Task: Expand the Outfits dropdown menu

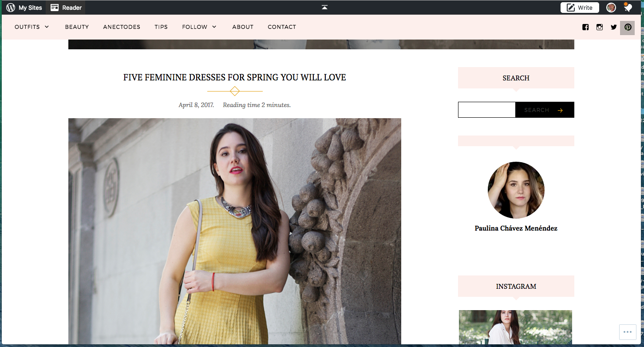Action: 32,27
